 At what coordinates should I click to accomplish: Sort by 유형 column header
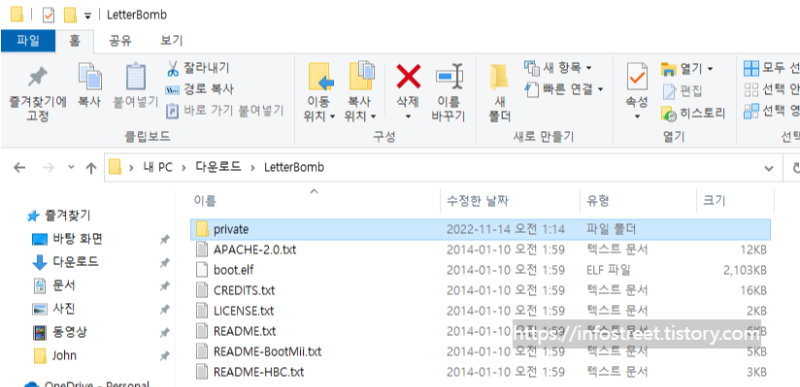point(598,200)
